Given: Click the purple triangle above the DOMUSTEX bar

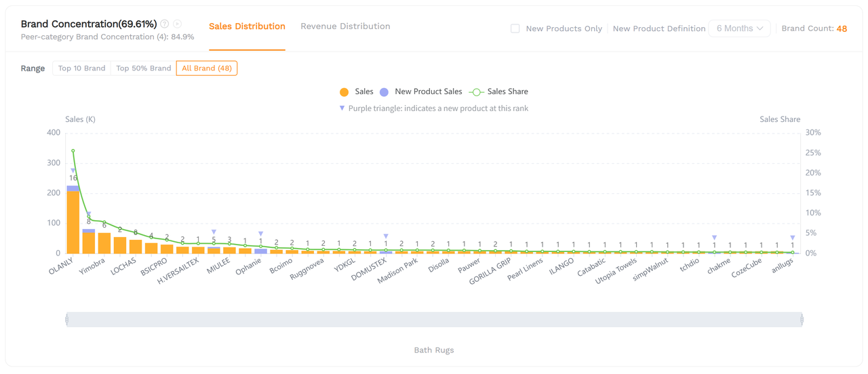Looking at the screenshot, I should pos(386,236).
